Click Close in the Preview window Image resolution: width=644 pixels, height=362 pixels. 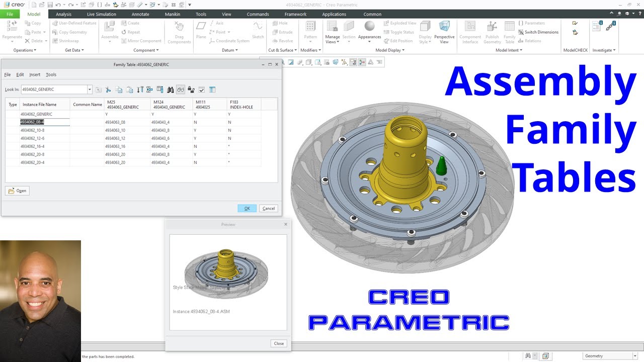coord(279,343)
